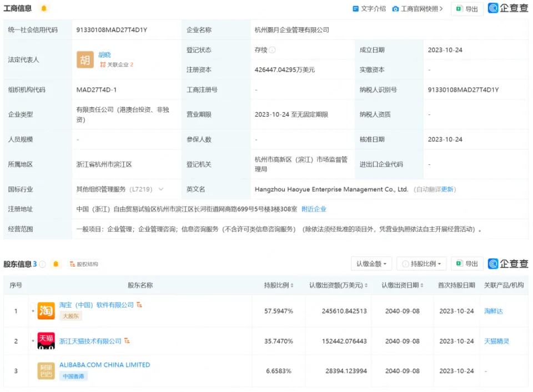Select 35.7470% shareholding cell
Screen dimensions: 533x392
pos(279,341)
